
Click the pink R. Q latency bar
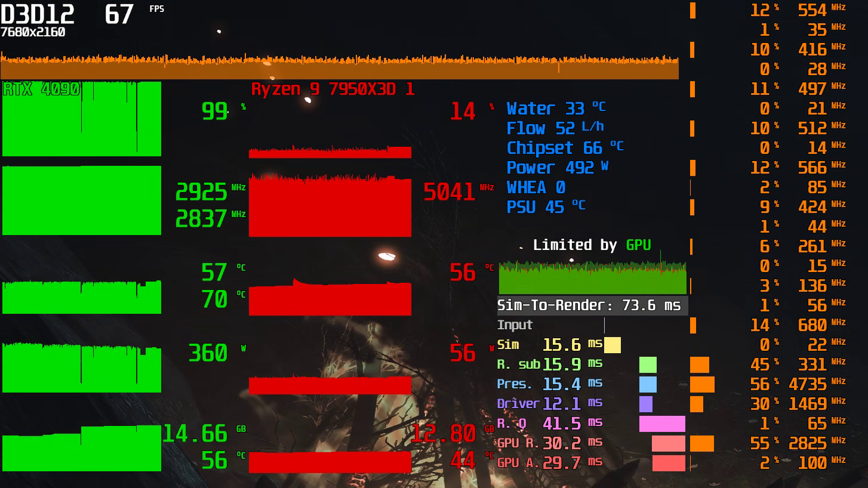(x=662, y=424)
